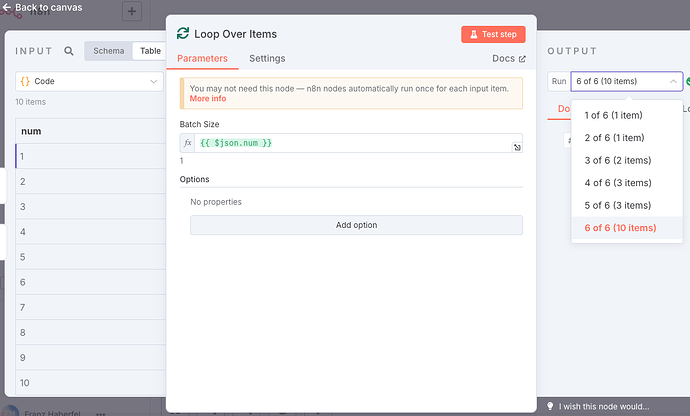The height and width of the screenshot is (416, 690).
Task: Click the Test step button
Action: coord(493,34)
